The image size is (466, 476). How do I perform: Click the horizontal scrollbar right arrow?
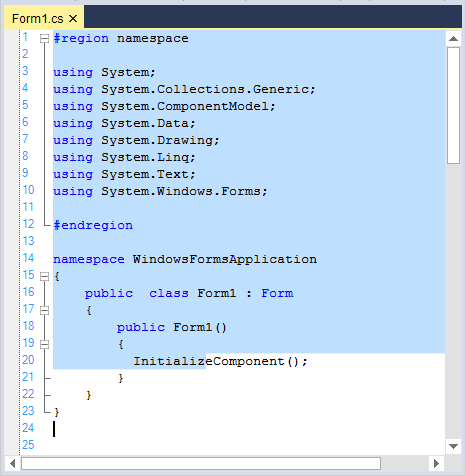436,463
